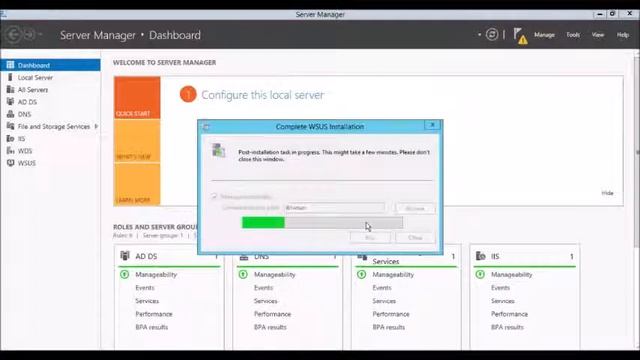
Task: Open AD DS tile Events
Action: pyautogui.click(x=145, y=288)
